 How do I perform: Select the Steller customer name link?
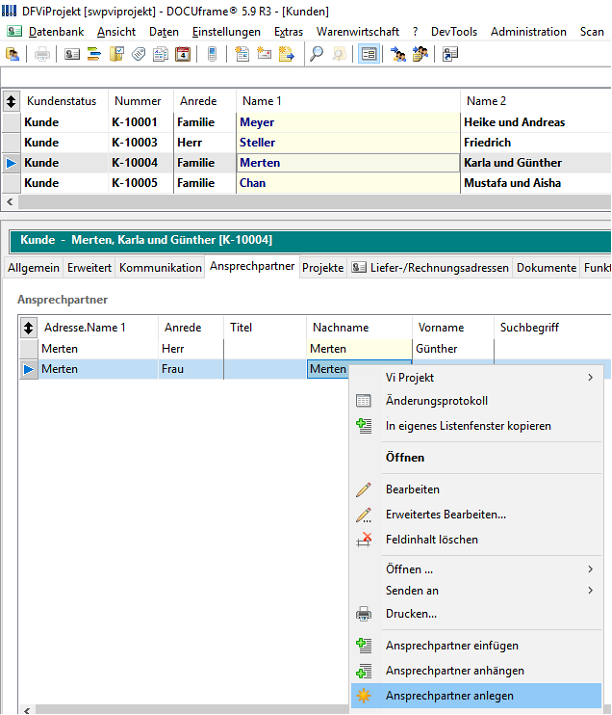click(257, 143)
